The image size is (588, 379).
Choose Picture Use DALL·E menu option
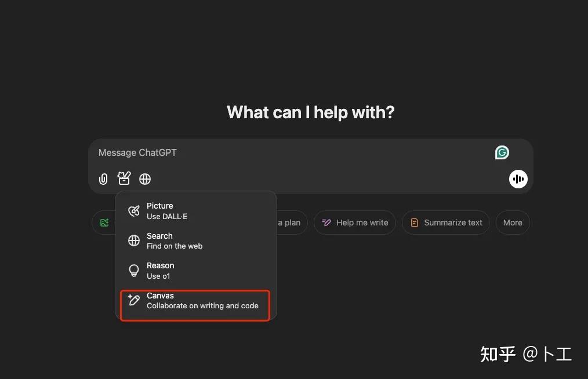[197, 211]
